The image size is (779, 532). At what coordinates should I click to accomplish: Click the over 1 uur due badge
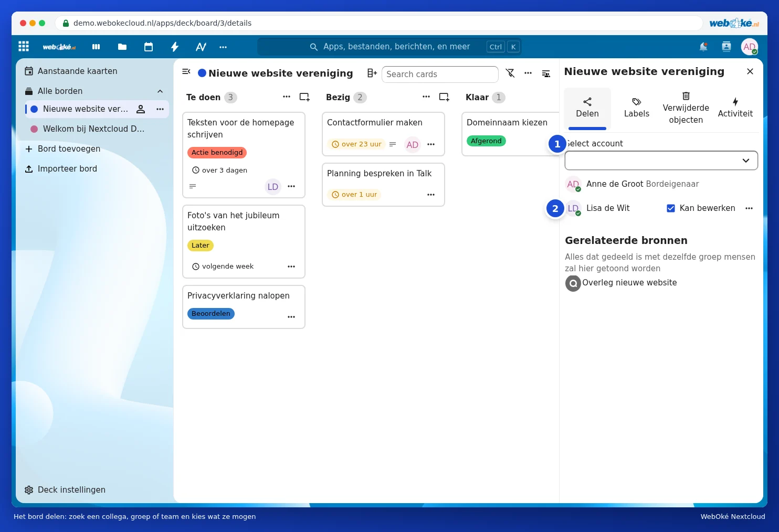point(354,195)
